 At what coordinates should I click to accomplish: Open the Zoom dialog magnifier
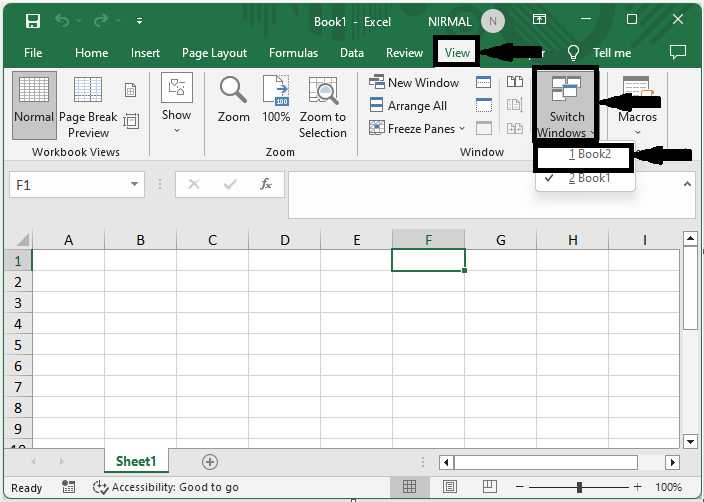click(x=233, y=100)
